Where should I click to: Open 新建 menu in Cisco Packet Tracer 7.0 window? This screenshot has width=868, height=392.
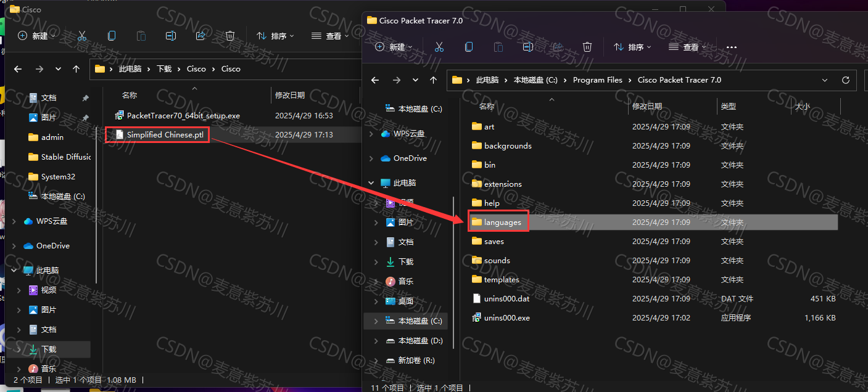tap(394, 47)
